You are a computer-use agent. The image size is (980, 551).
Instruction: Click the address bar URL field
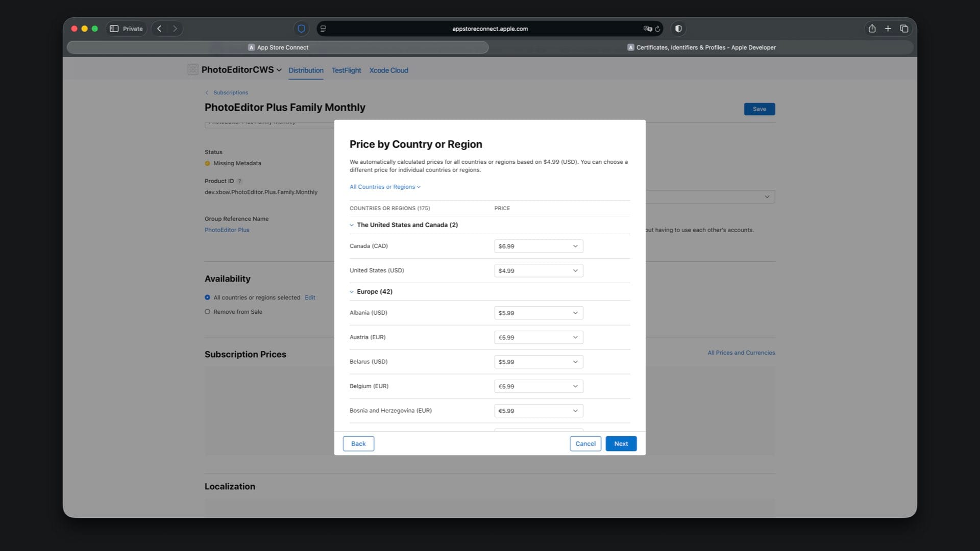(489, 29)
